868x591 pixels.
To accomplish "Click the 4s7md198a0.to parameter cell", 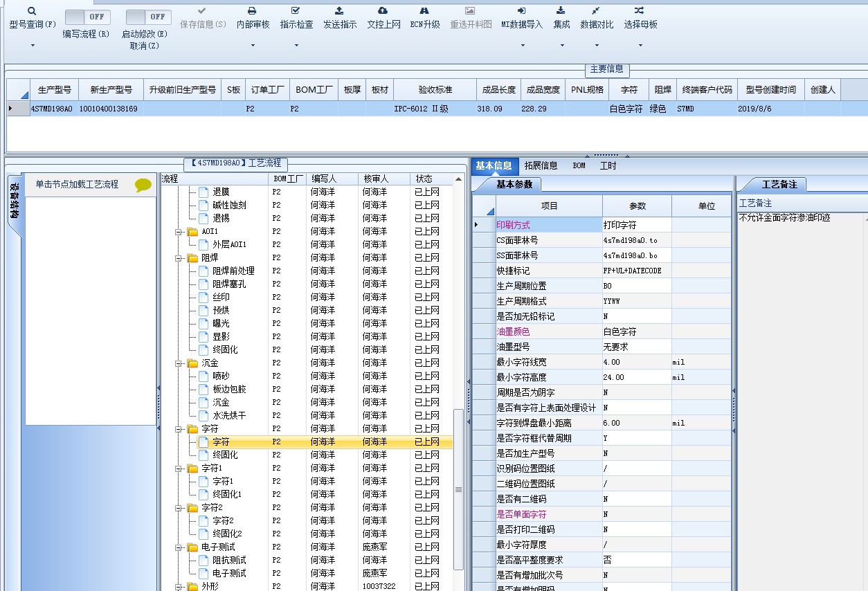I will (x=637, y=240).
